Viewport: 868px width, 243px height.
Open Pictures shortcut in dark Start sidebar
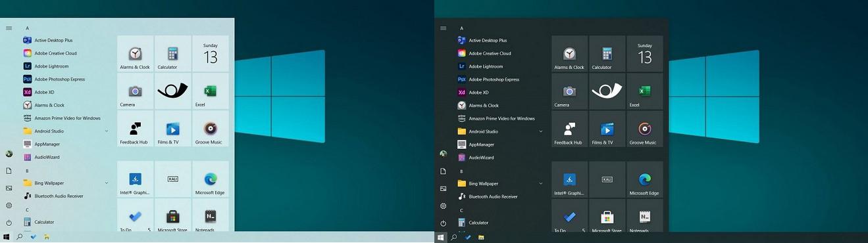point(443,188)
